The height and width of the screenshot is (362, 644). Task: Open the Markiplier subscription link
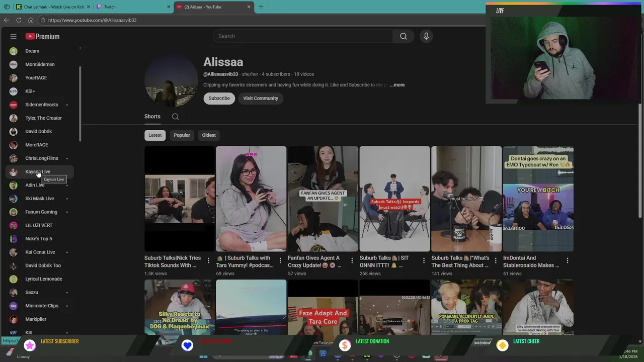coord(39,319)
